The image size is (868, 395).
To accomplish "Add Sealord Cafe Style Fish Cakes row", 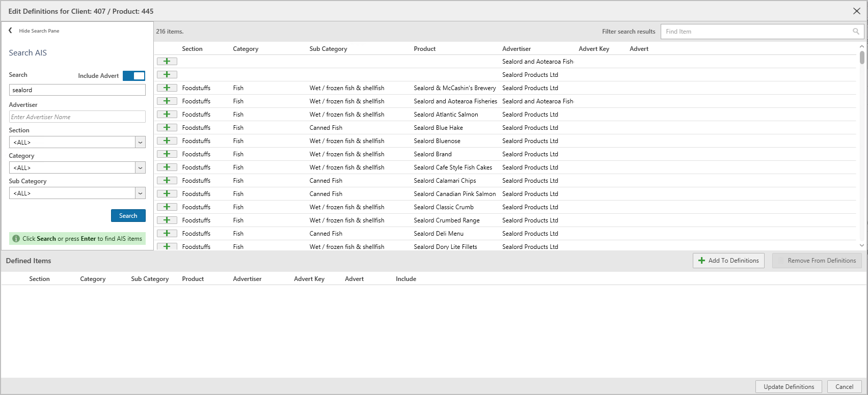I will 167,167.
